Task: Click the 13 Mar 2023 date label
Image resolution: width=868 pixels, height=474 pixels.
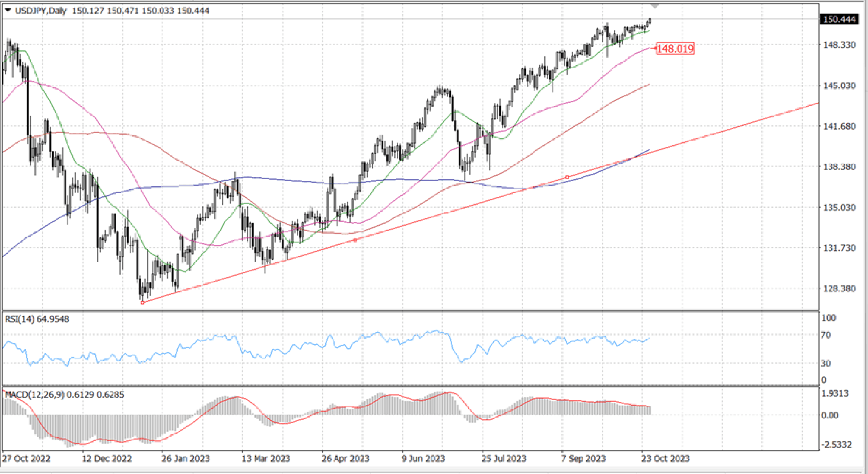Action: 266,459
